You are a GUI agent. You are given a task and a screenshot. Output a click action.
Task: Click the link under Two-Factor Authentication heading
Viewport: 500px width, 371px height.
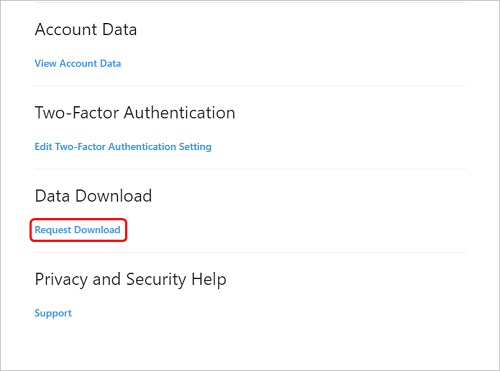tap(123, 147)
